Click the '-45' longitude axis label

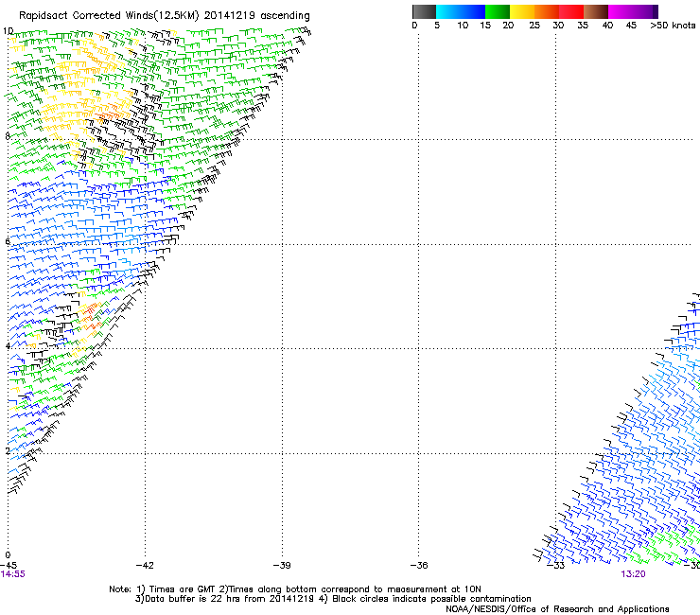pos(9,565)
